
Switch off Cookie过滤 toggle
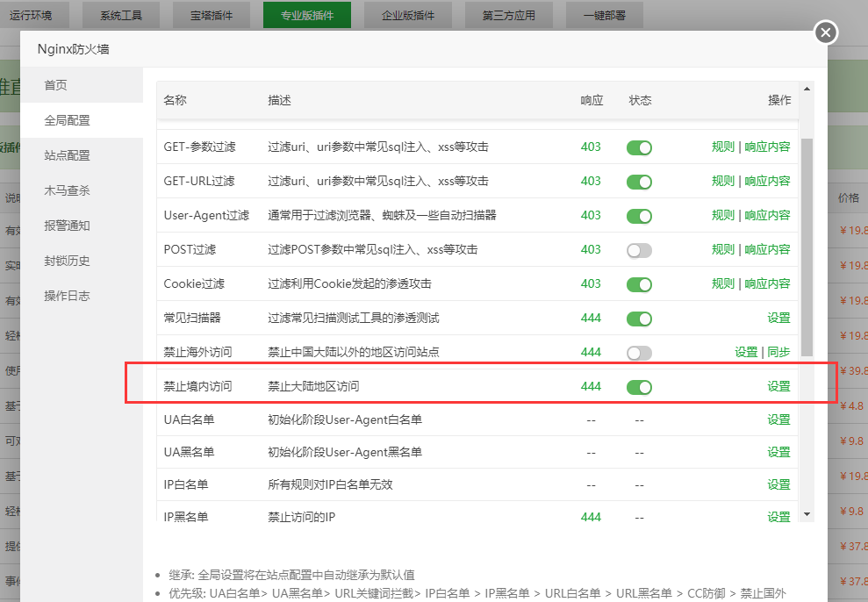tap(639, 284)
